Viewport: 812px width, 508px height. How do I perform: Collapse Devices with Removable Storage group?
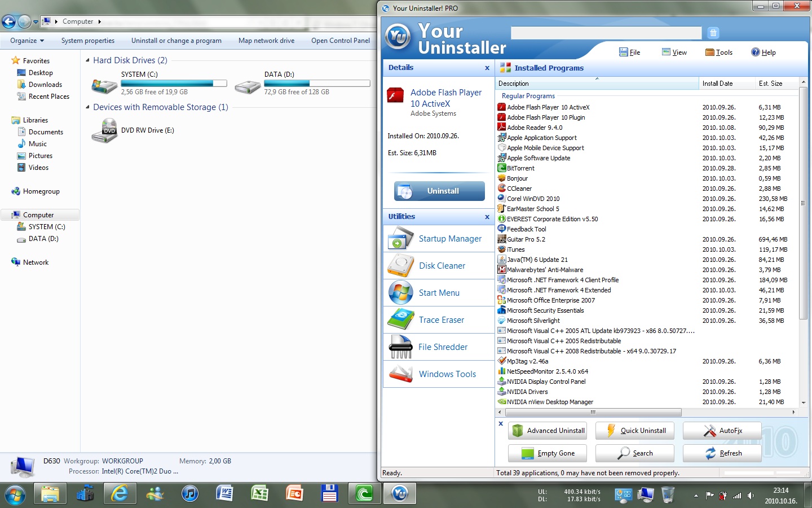click(87, 107)
